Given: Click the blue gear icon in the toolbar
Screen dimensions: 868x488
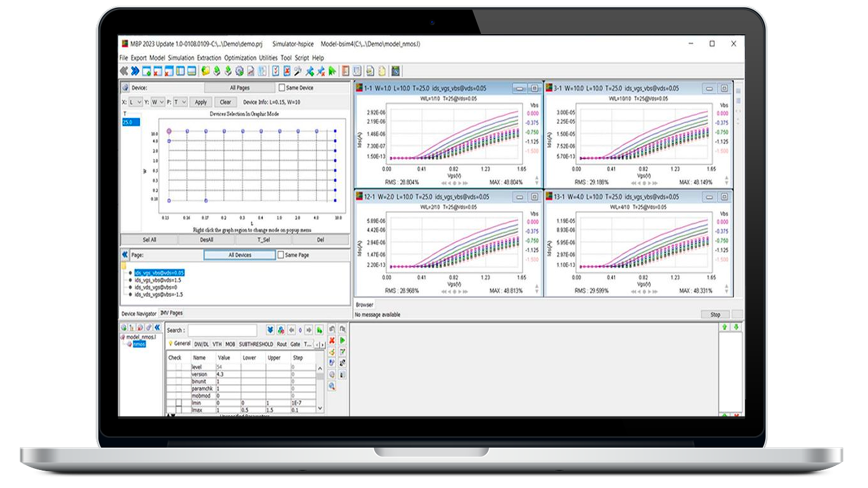Looking at the screenshot, I should [x=239, y=71].
